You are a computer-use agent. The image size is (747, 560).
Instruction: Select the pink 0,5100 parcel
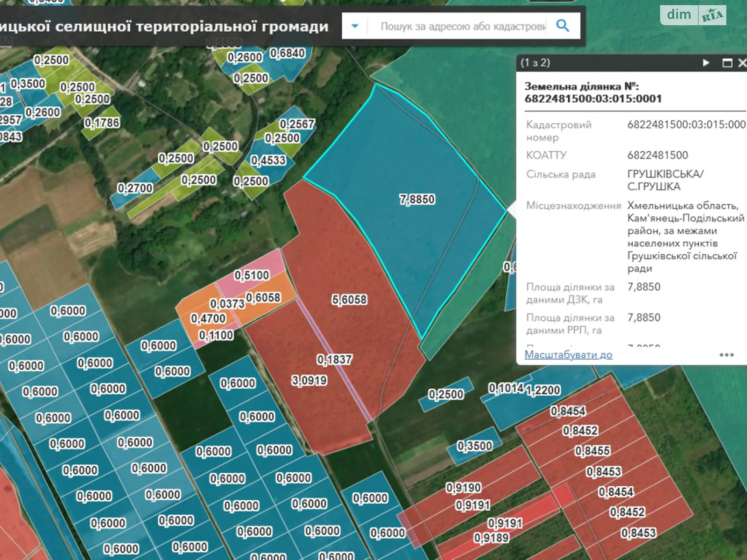[x=252, y=275]
